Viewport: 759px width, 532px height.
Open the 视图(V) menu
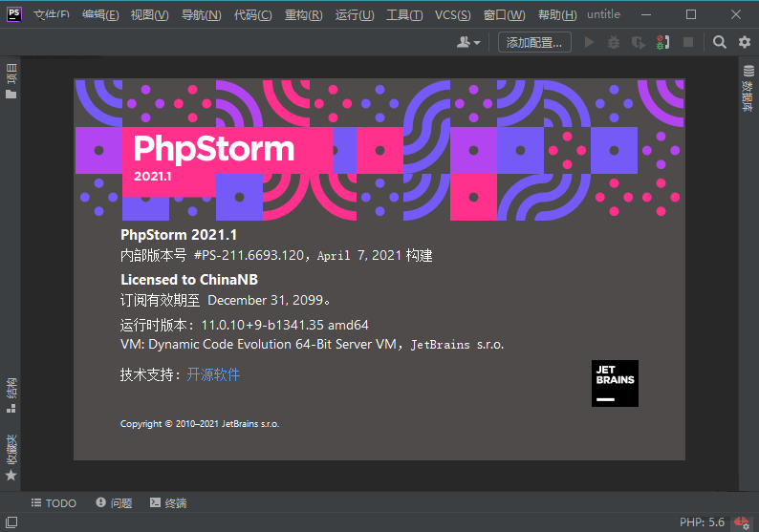pyautogui.click(x=149, y=15)
